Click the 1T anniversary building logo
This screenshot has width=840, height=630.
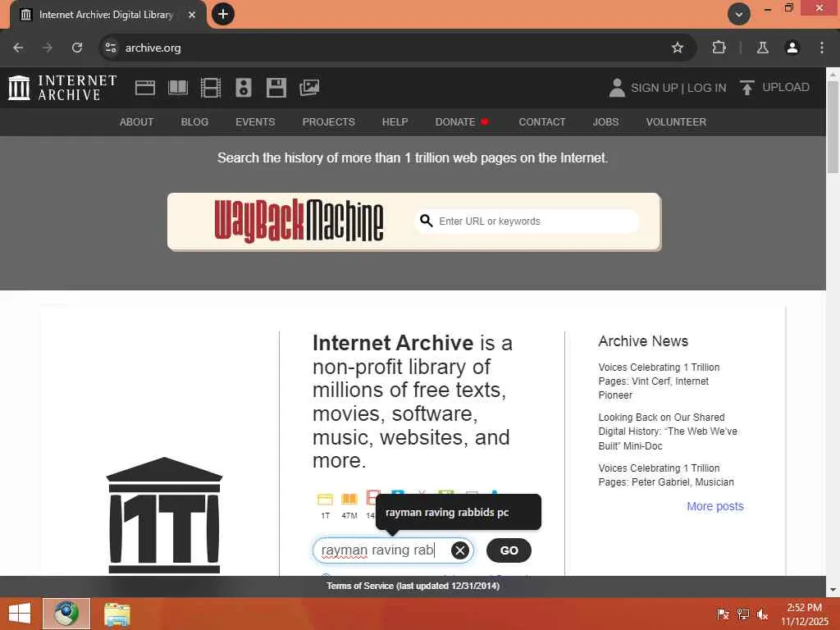[x=164, y=515]
